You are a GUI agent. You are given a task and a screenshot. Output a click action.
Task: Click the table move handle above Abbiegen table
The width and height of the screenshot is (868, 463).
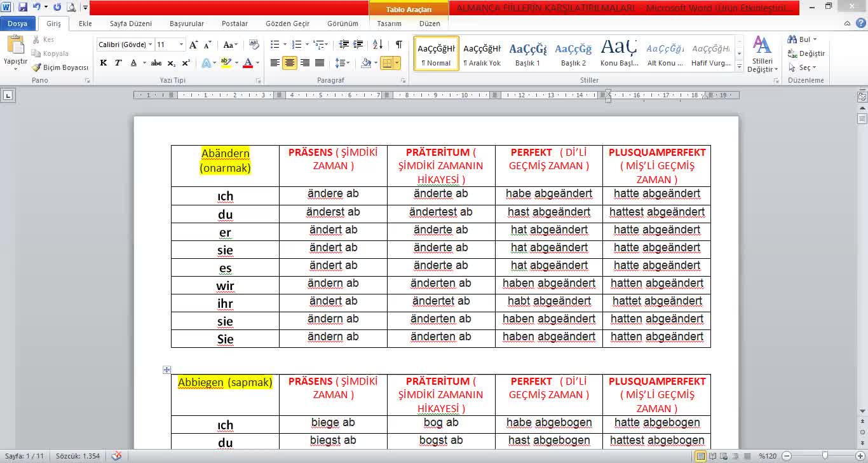click(x=166, y=370)
